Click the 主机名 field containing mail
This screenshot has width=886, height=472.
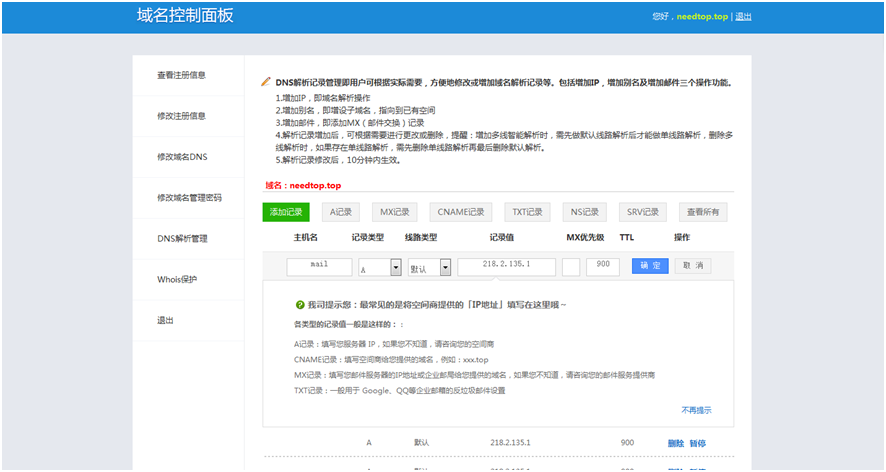[x=319, y=267]
